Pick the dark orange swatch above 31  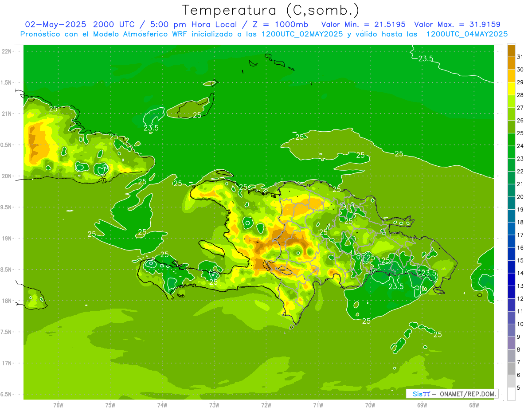point(511,51)
